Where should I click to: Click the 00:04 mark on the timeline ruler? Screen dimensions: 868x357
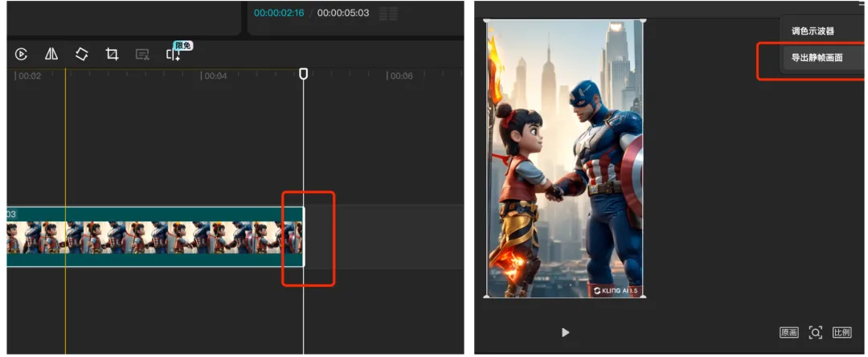pos(215,76)
